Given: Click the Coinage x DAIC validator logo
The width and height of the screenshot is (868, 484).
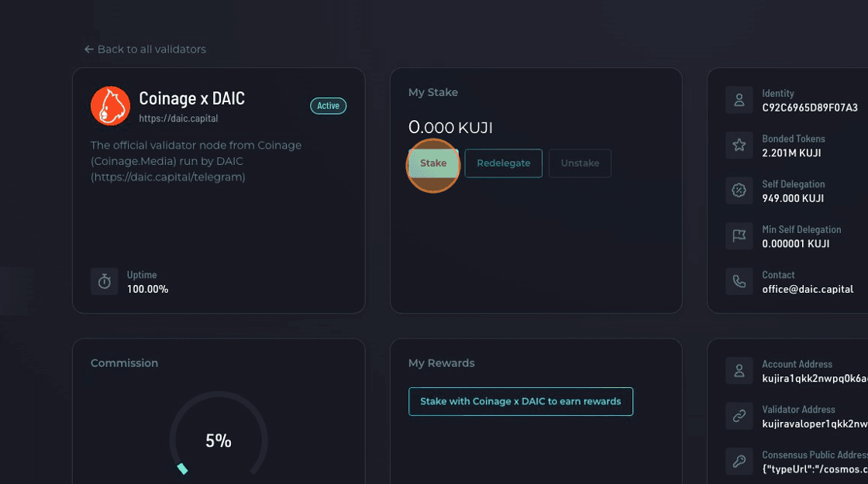Looking at the screenshot, I should (x=110, y=106).
